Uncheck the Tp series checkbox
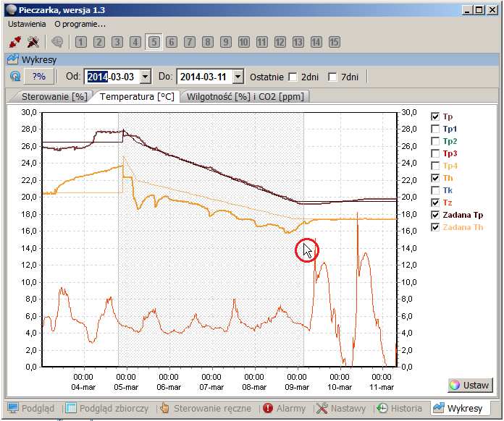504x421 pixels. pos(435,116)
